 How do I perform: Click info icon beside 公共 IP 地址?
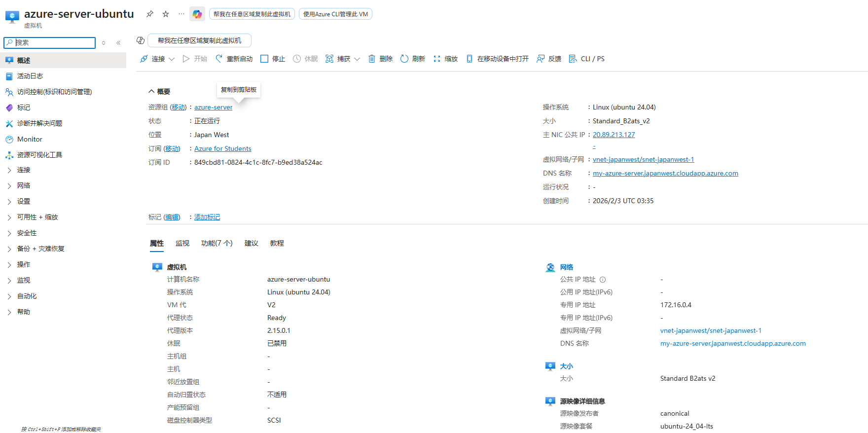[x=603, y=280]
